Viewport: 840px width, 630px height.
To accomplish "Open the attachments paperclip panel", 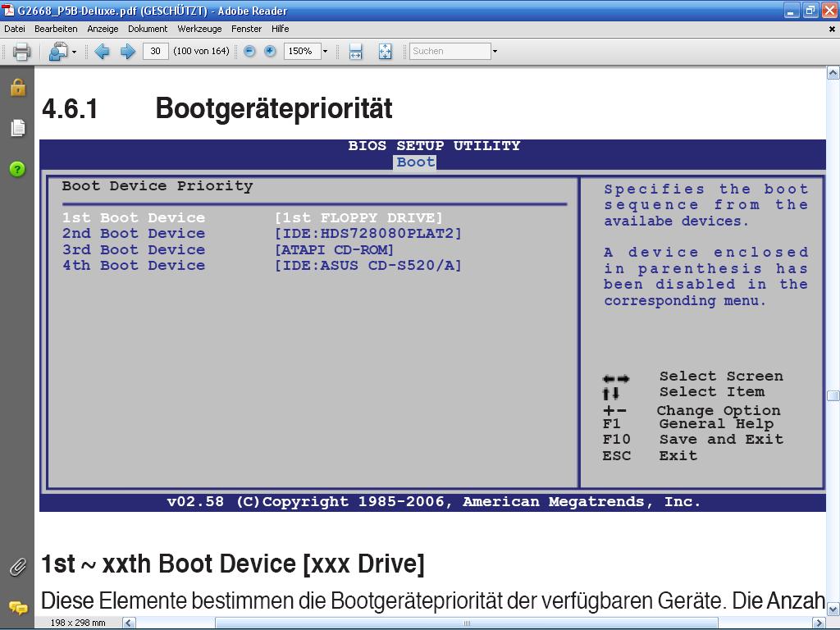I will (18, 567).
